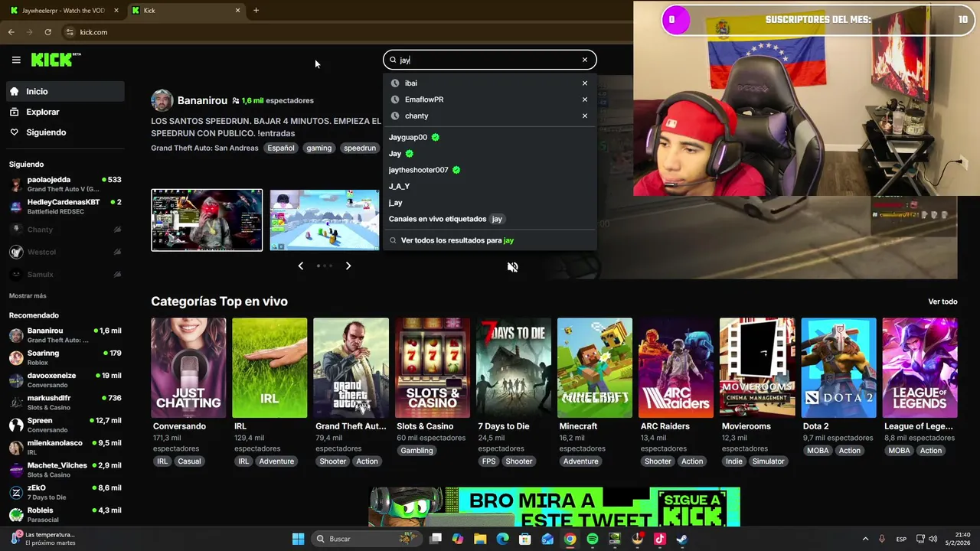The height and width of the screenshot is (551, 980).
Task: Open recommended channel zEkO
Action: click(66, 492)
